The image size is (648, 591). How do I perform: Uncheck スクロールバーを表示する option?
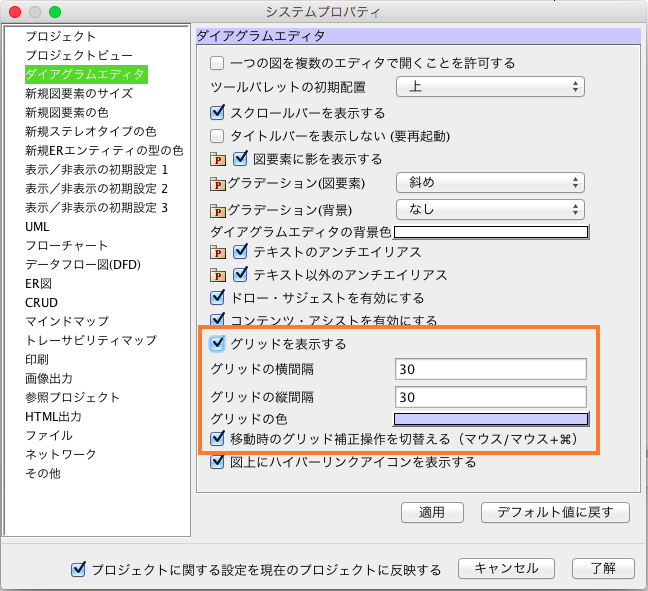[218, 113]
